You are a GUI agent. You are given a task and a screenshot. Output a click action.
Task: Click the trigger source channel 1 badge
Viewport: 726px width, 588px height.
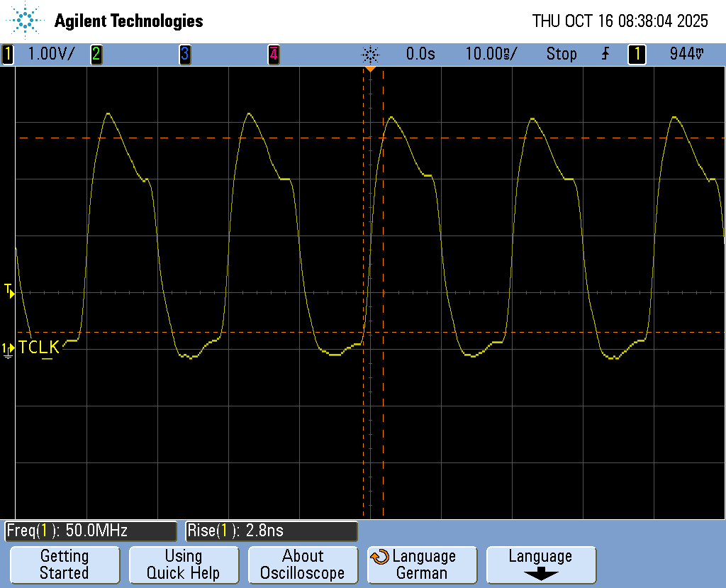[x=636, y=54]
